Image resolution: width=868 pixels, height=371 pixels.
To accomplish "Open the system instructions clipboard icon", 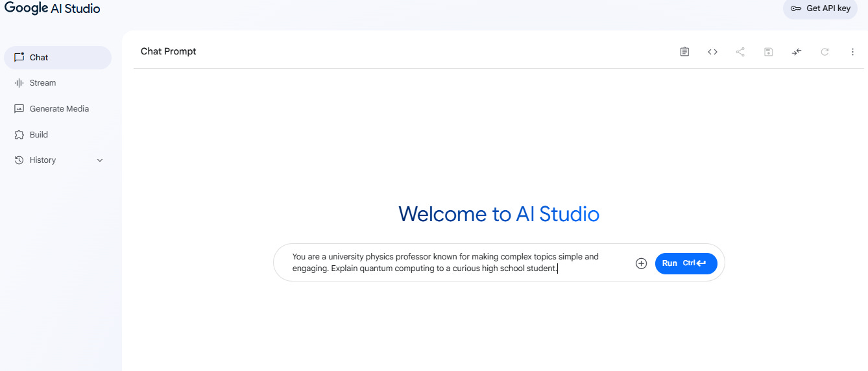I will click(684, 52).
